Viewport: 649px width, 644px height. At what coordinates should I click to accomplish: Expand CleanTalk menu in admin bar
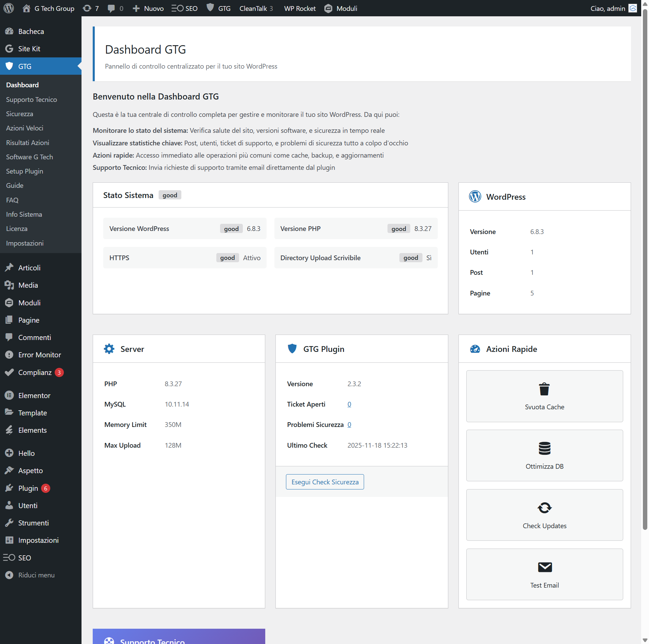(256, 8)
